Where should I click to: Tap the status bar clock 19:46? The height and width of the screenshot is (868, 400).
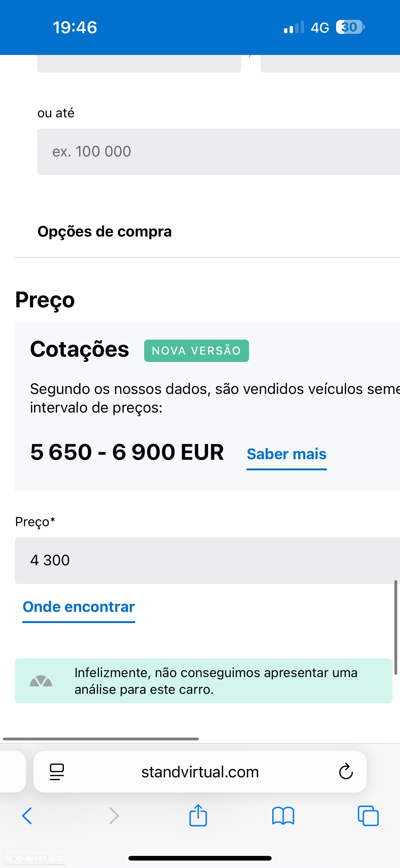(x=75, y=27)
